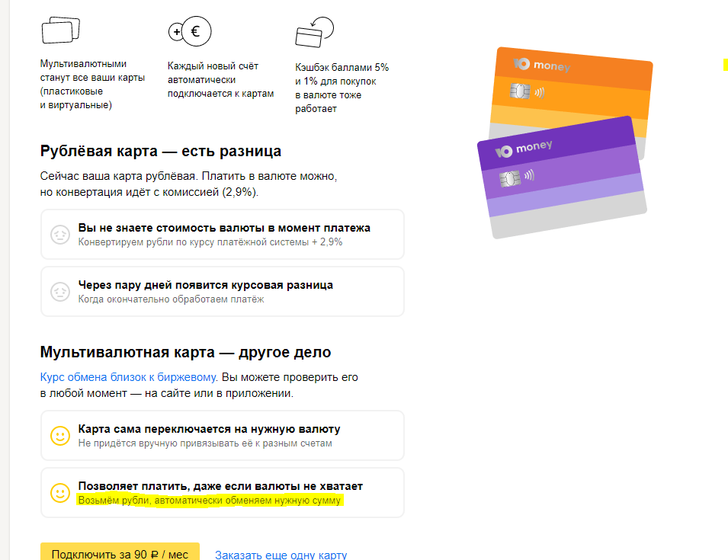
Task: Select the 'Вы не знаете стоимость валюты в момент платежа' card
Action: click(x=223, y=235)
